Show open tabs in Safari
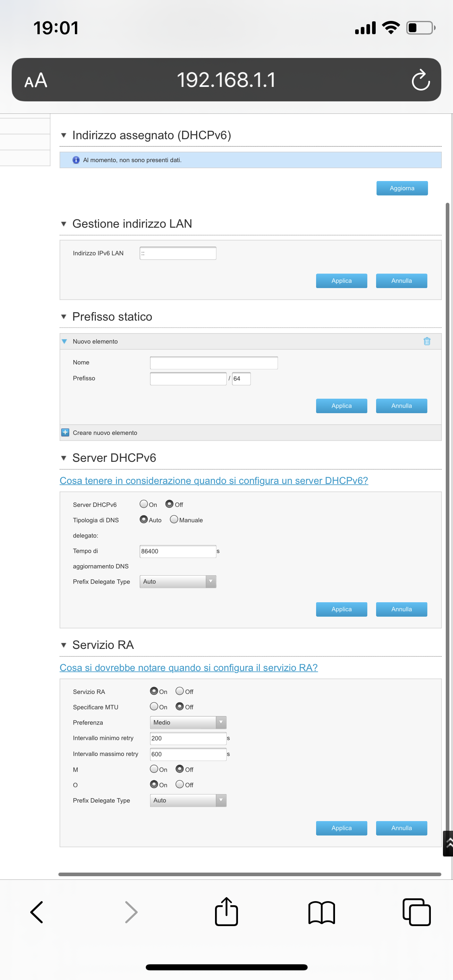The height and width of the screenshot is (980, 453). tap(416, 912)
